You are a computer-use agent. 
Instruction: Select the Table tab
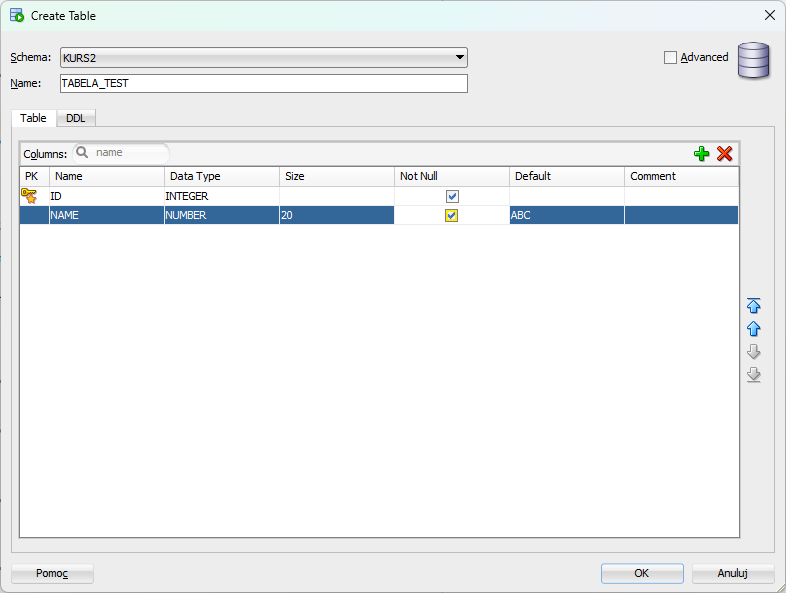tap(33, 118)
